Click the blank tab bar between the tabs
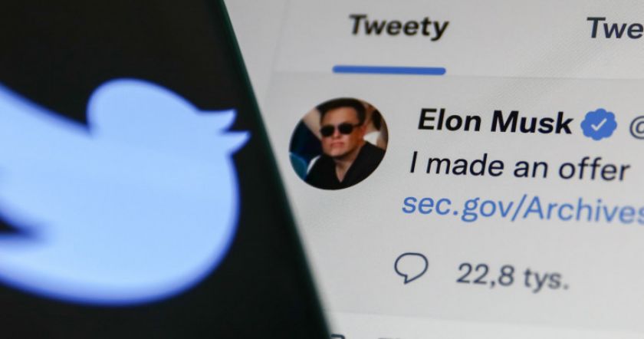 tap(517, 28)
